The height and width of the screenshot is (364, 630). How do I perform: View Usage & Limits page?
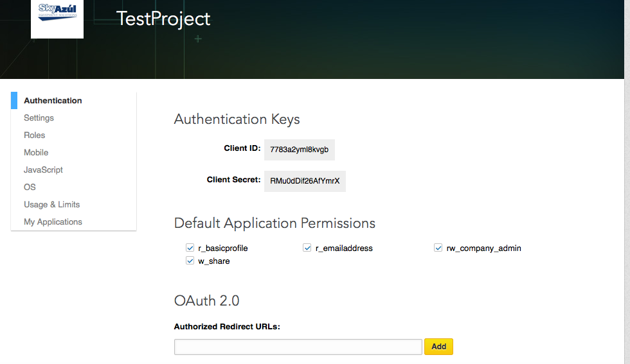coord(51,205)
